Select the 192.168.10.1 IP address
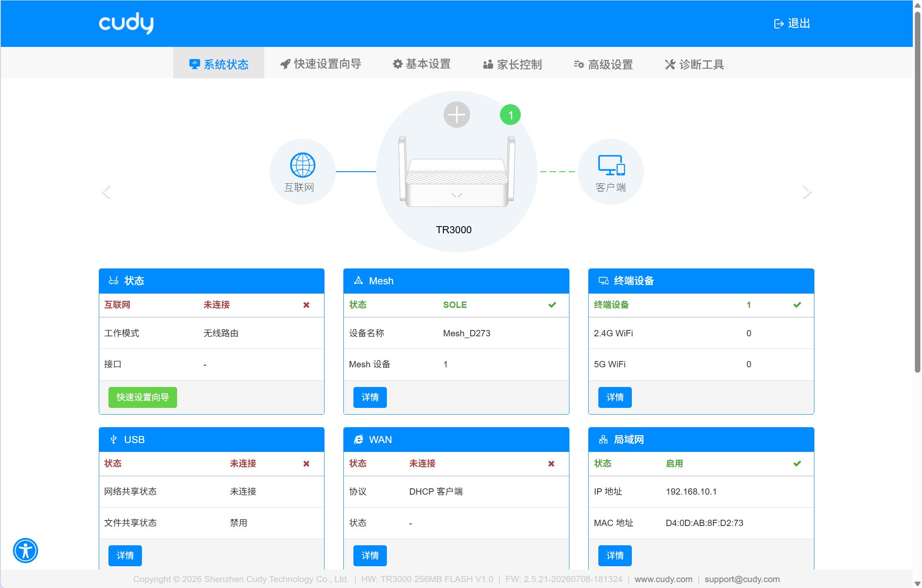922x588 pixels. [691, 492]
